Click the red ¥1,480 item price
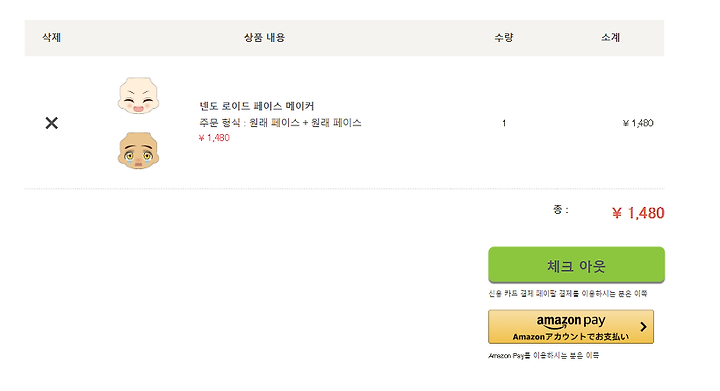The width and height of the screenshot is (720, 391). pyautogui.click(x=214, y=138)
